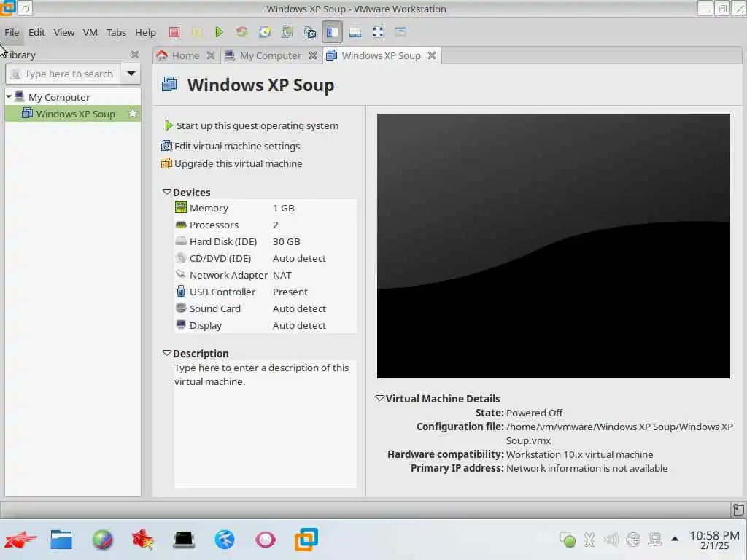This screenshot has height=560, width=747.
Task: Click the status bar corner icon
Action: (738, 510)
